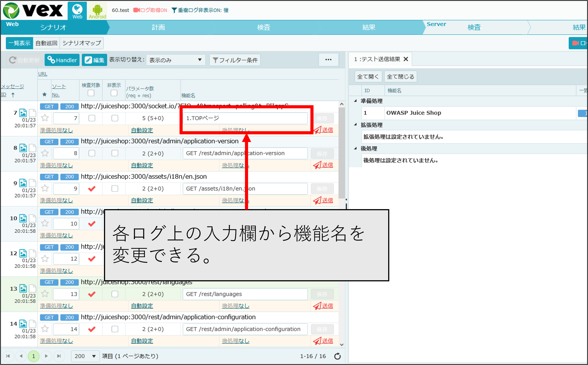588x365 pixels.
Task: Open the three-dots more options menu
Action: coord(328,60)
